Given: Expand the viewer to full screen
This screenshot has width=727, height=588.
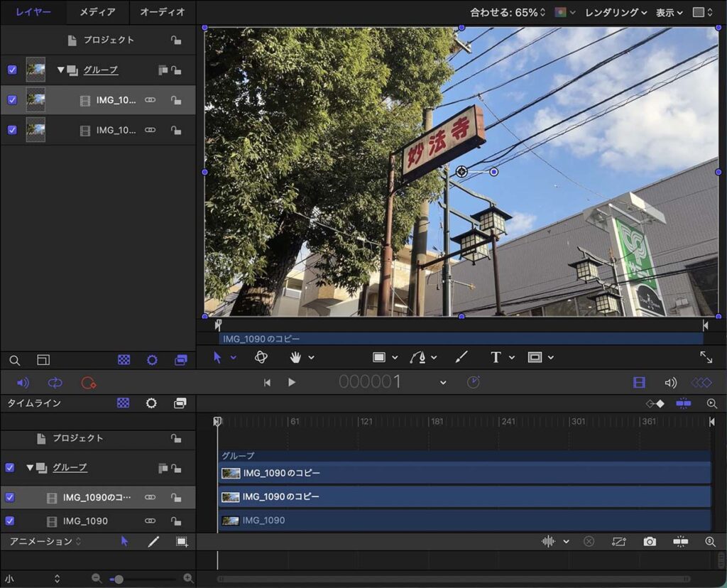Looking at the screenshot, I should click(706, 357).
